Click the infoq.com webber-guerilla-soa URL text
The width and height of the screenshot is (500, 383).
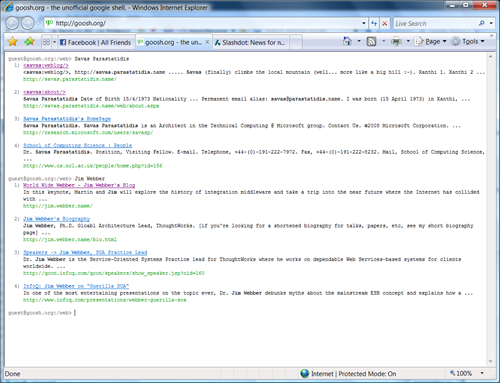[105, 300]
